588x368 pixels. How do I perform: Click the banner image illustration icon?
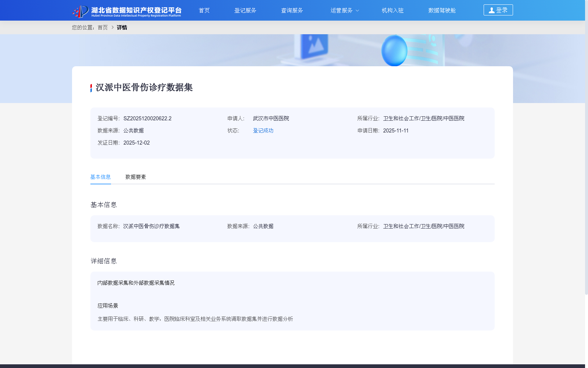[x=315, y=46]
